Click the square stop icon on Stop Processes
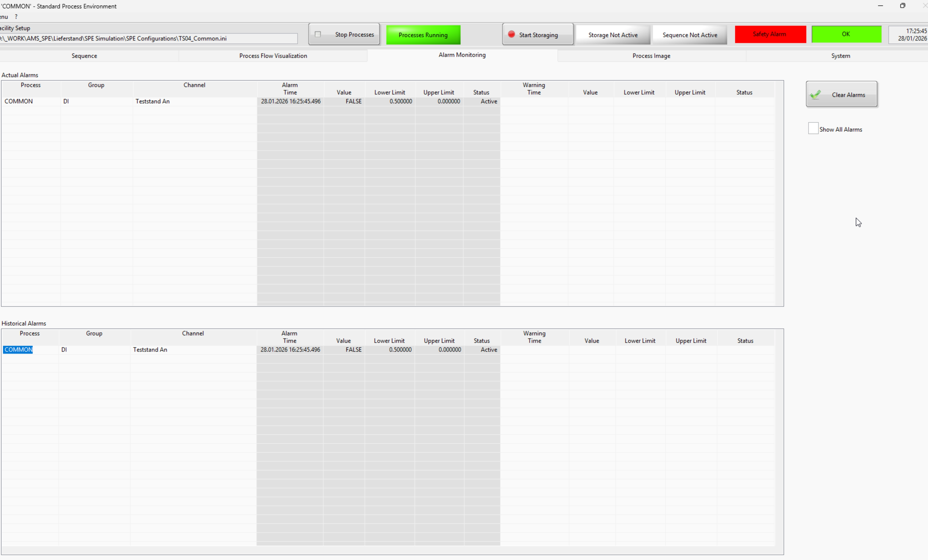This screenshot has height=560, width=928. tap(318, 34)
